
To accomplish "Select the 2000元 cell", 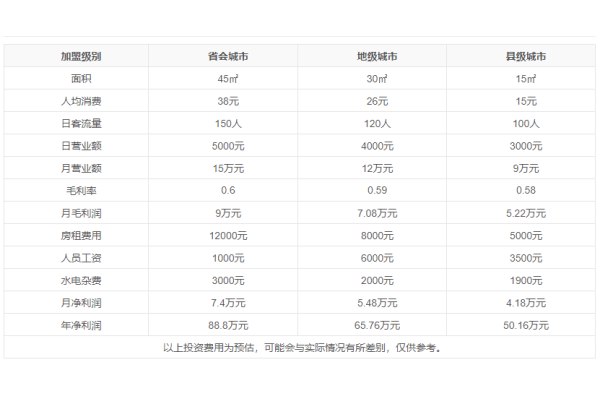I will pyautogui.click(x=372, y=280).
